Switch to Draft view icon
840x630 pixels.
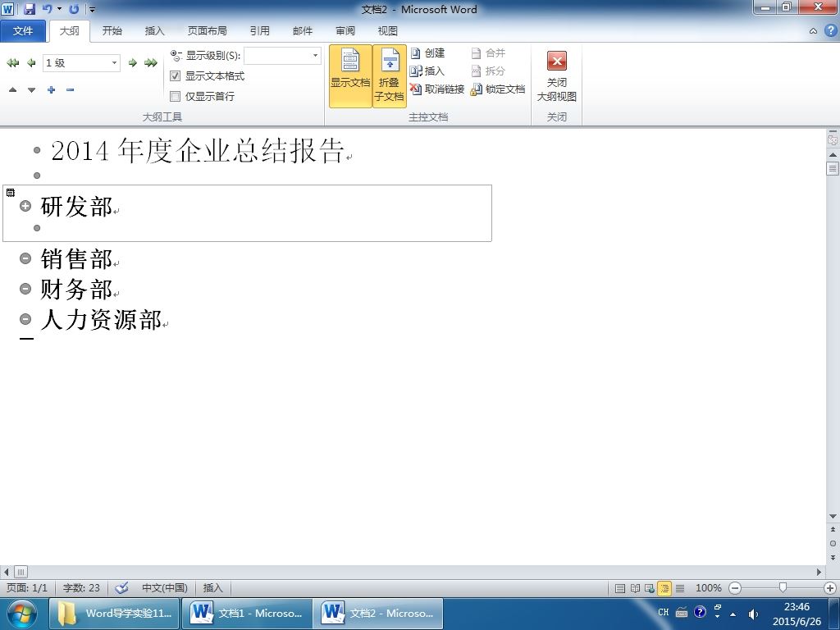click(680, 588)
